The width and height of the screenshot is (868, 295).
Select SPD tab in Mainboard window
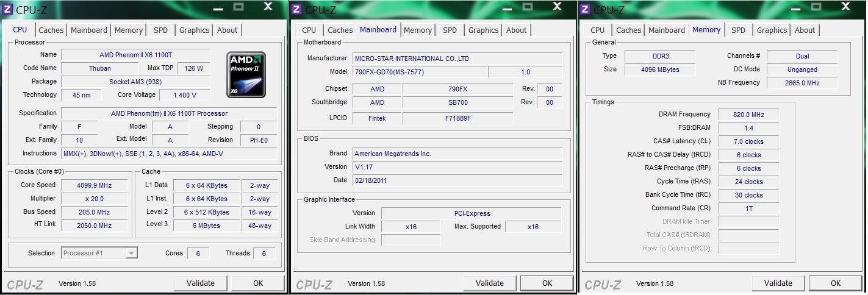[450, 30]
